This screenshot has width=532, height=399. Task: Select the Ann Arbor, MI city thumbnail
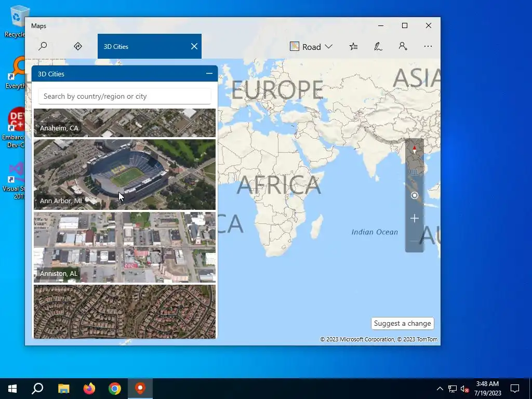coord(125,175)
